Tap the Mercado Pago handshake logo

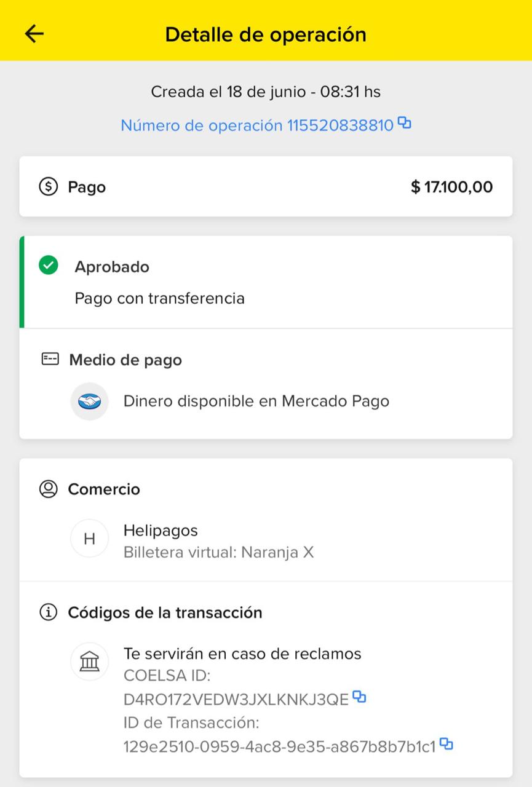pyautogui.click(x=89, y=401)
